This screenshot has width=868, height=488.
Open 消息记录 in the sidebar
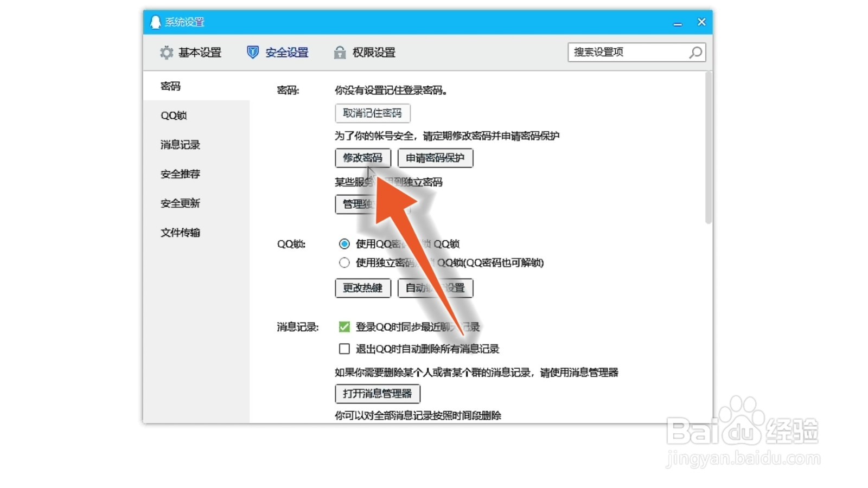click(196, 145)
